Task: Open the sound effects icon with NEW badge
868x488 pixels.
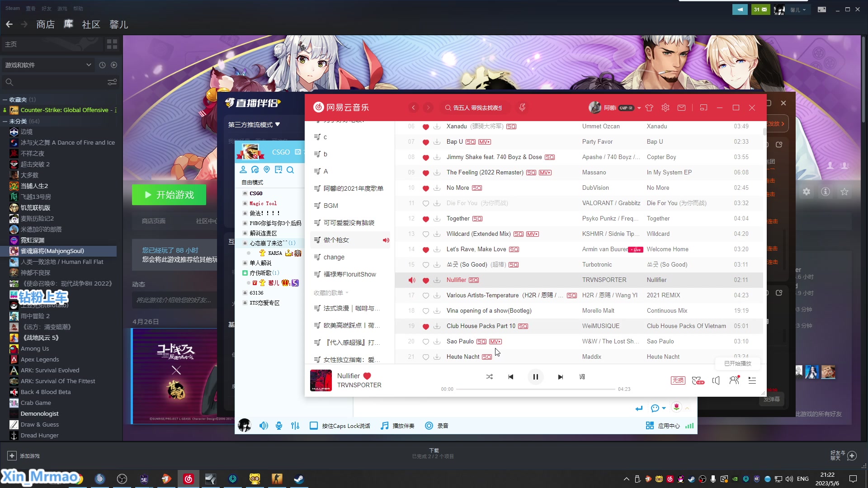Action: [698, 380]
